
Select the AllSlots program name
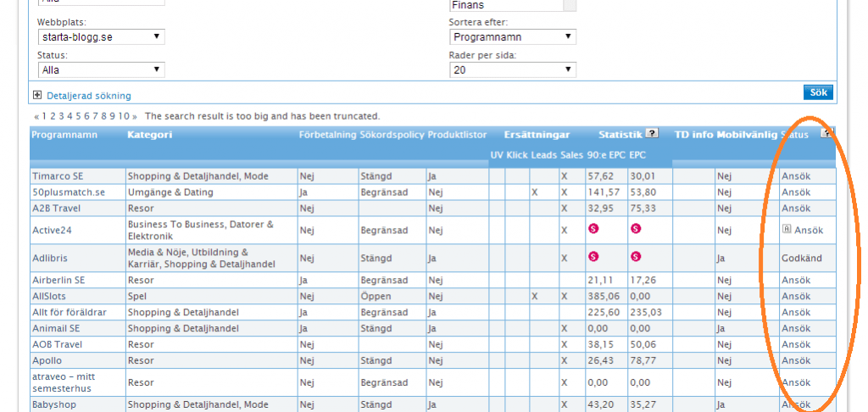click(49, 296)
